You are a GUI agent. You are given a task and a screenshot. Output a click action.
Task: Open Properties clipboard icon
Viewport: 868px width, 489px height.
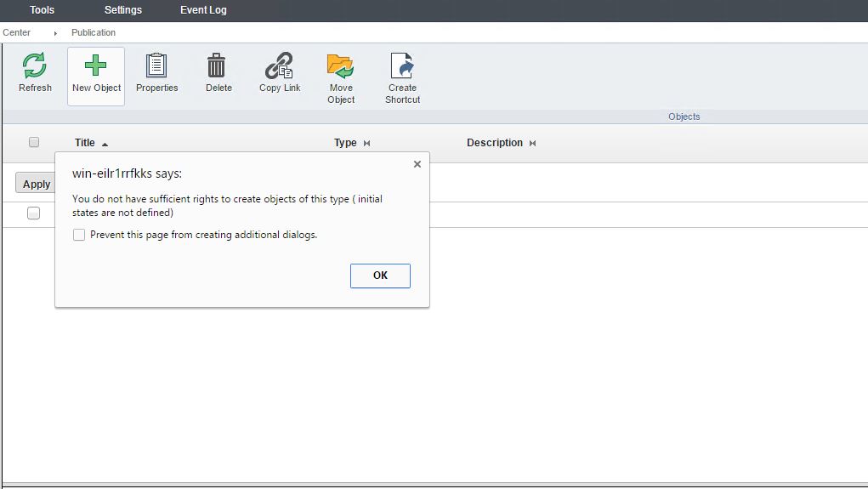156,66
